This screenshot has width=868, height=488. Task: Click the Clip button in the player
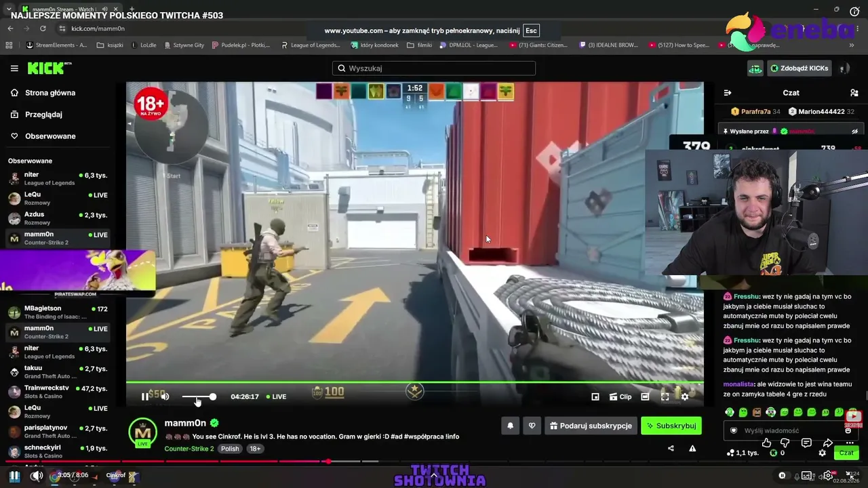[x=620, y=396]
